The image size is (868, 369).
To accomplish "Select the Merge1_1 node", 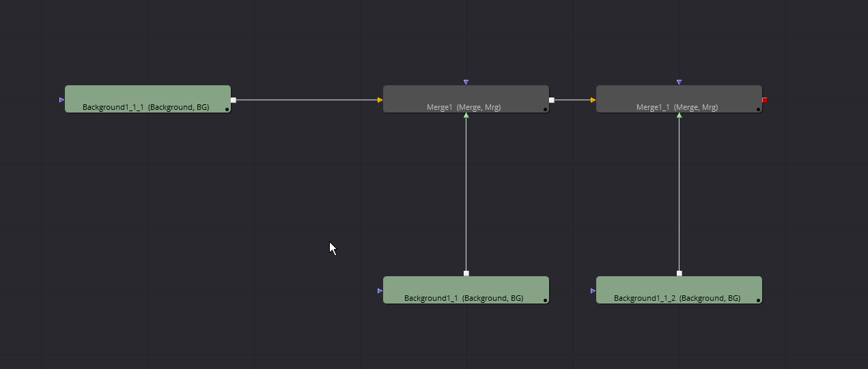I will tap(679, 99).
